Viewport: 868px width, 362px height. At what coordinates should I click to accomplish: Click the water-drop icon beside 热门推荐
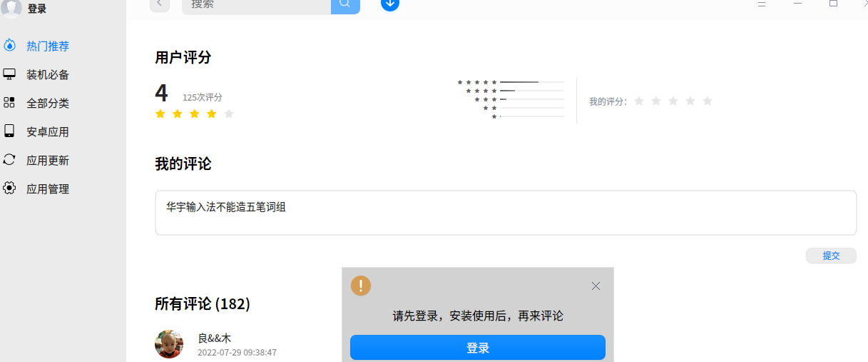click(9, 45)
